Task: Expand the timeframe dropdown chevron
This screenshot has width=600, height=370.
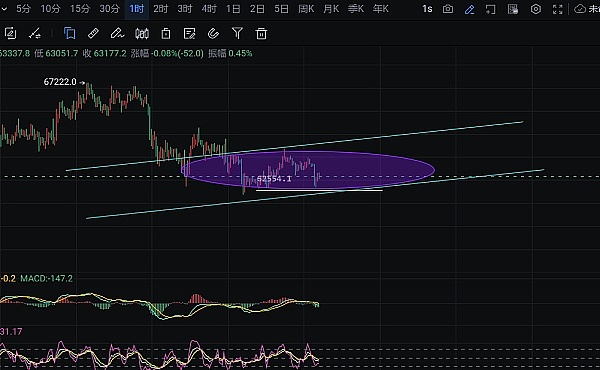Action: coord(4,8)
